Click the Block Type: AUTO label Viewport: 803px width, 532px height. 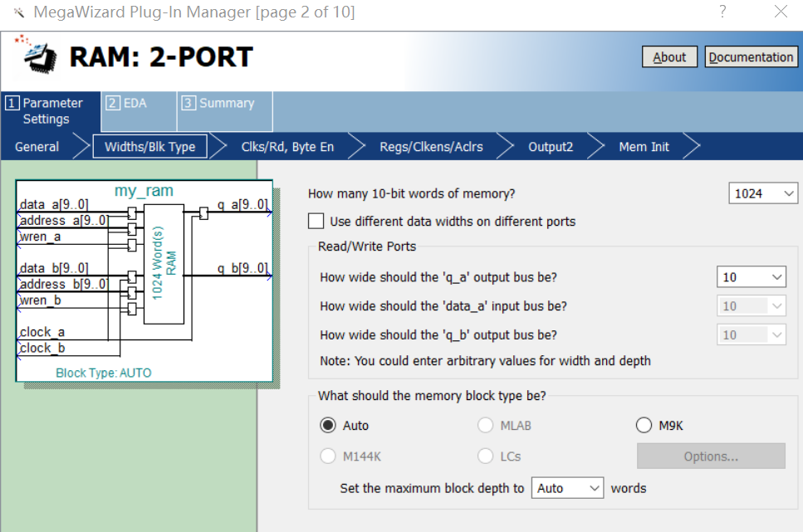pos(104,373)
